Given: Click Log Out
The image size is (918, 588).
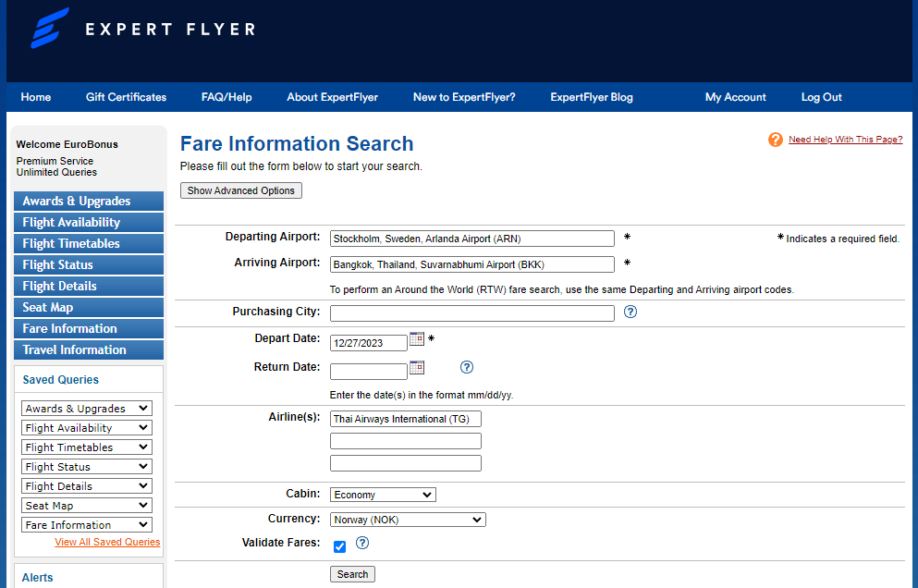Looking at the screenshot, I should click(822, 97).
